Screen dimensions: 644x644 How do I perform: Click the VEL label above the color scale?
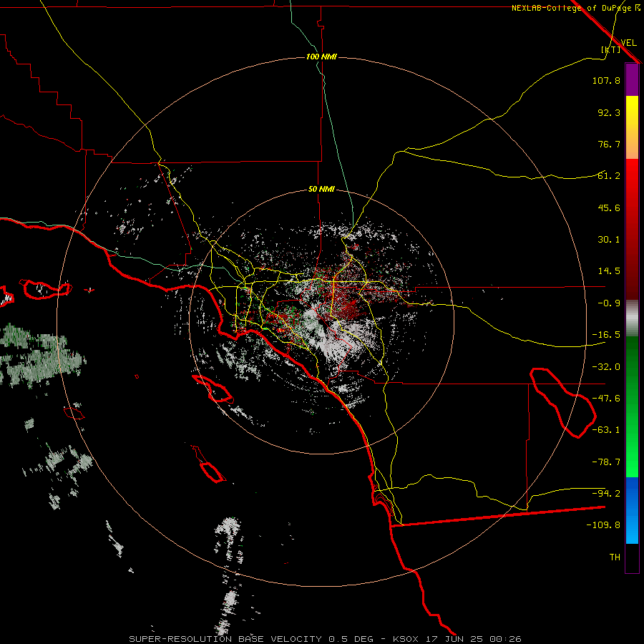(629, 42)
